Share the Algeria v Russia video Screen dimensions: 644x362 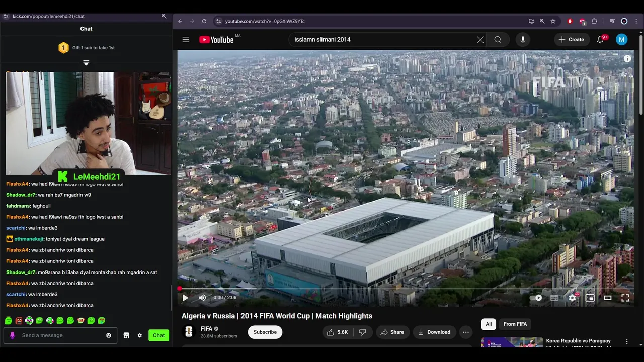[392, 332]
